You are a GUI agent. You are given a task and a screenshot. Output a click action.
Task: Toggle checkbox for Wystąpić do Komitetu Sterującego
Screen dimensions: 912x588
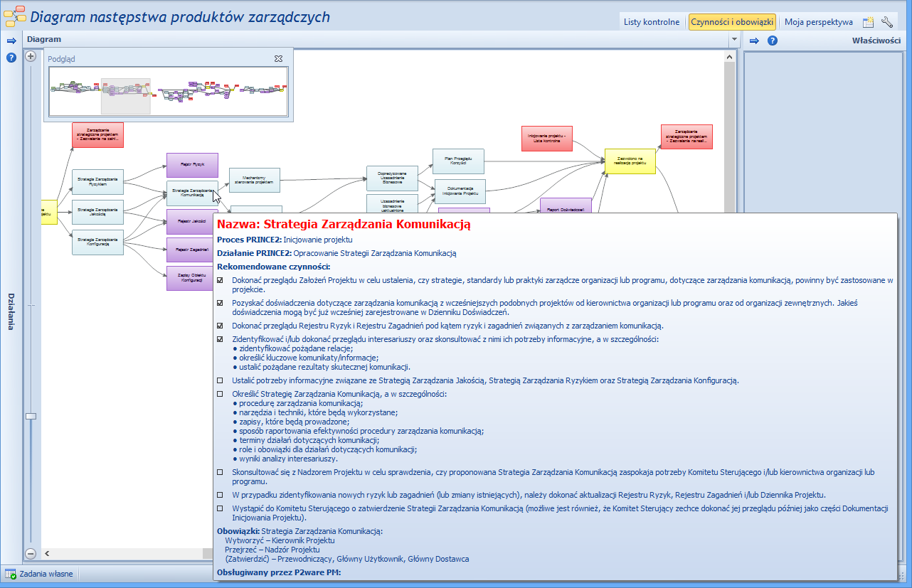click(x=220, y=508)
